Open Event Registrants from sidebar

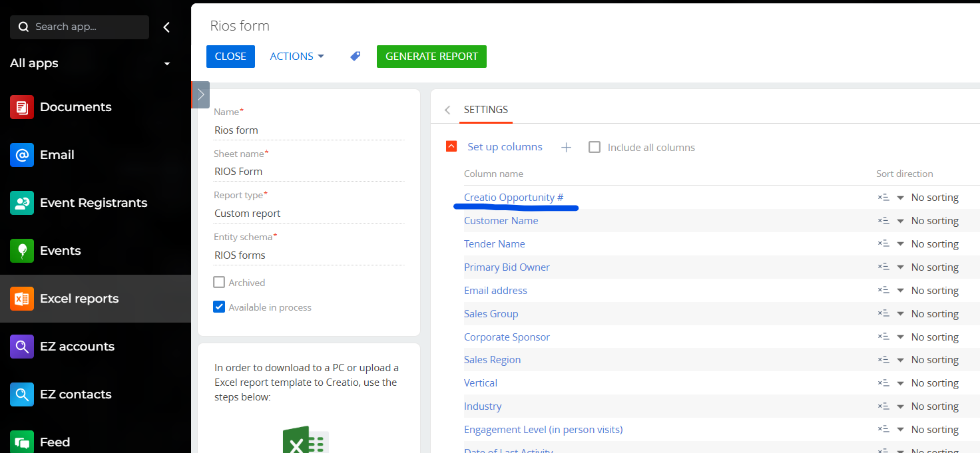click(x=93, y=203)
